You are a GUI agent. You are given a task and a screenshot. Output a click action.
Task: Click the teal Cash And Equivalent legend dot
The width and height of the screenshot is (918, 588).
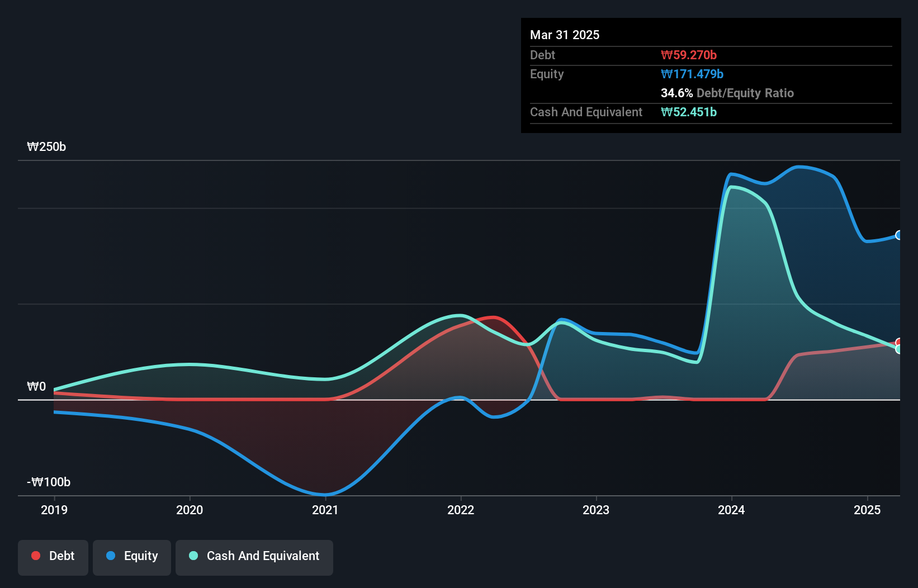pos(193,556)
